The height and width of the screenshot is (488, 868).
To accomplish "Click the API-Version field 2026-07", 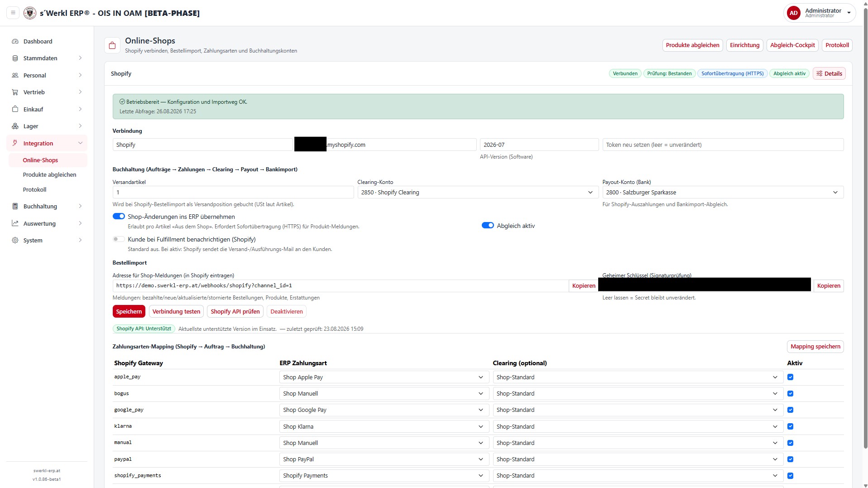I will coord(539,145).
